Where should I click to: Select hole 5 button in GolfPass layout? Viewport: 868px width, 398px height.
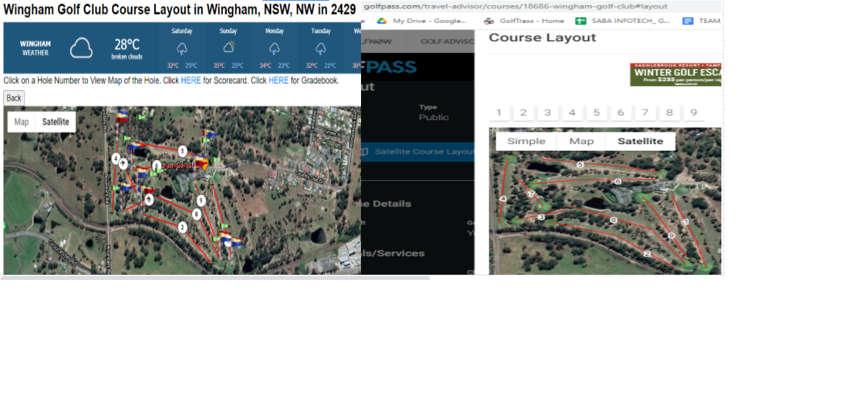pyautogui.click(x=596, y=112)
